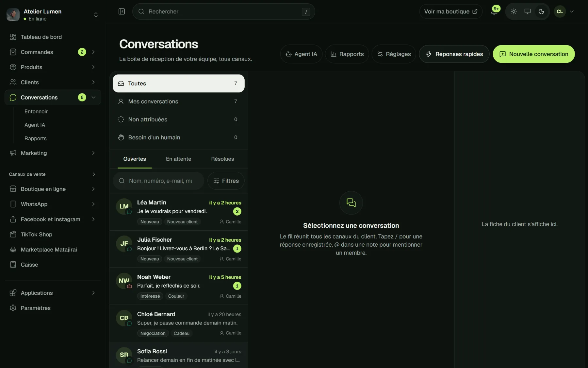Expand the user account menu chevron

pos(572,11)
